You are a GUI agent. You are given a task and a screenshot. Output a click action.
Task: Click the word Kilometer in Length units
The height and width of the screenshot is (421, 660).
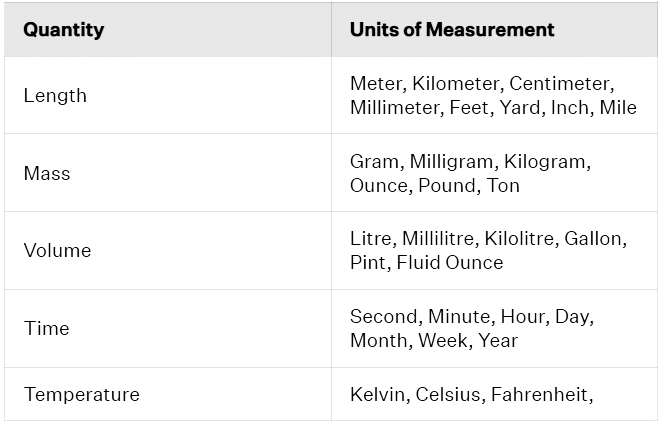tap(457, 83)
